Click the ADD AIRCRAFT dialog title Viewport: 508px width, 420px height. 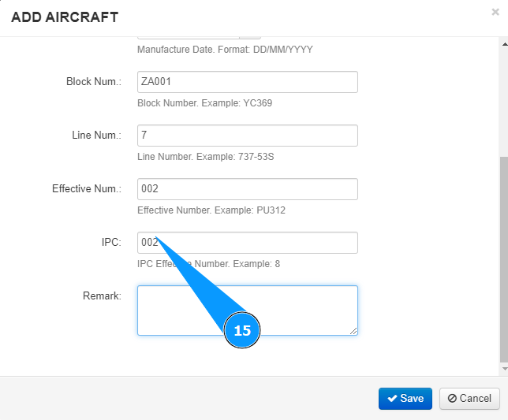click(x=65, y=17)
